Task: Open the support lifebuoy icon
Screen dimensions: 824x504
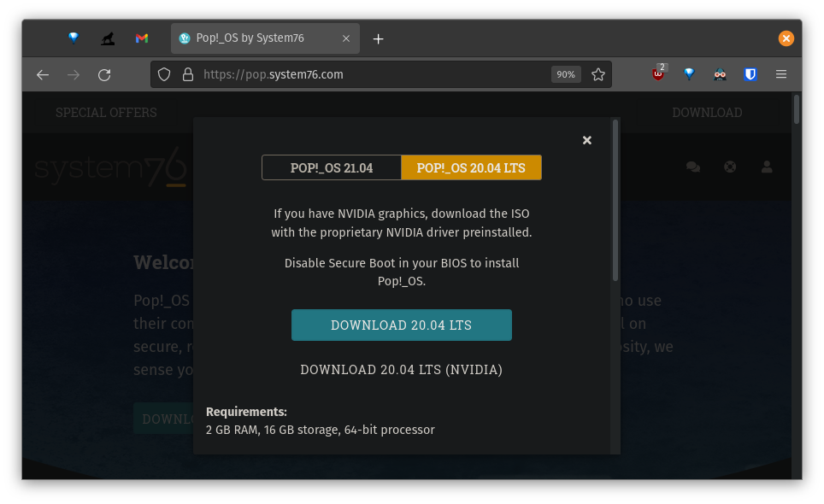Action: 730,167
